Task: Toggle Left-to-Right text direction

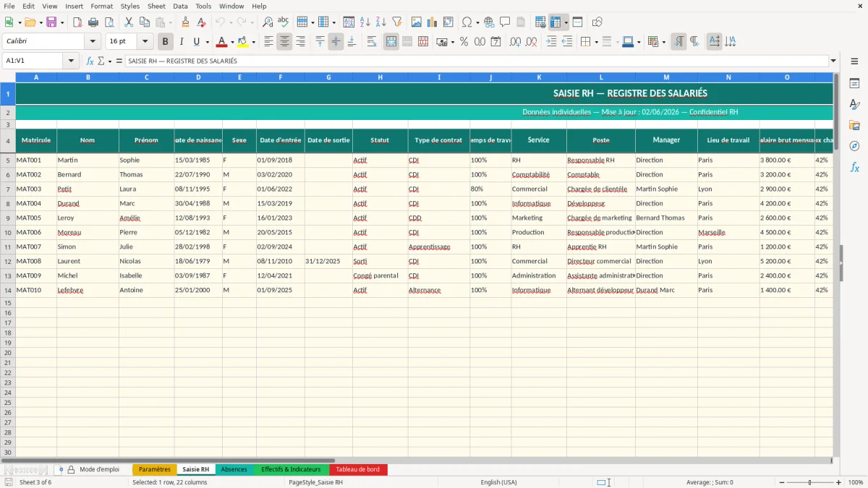Action: click(x=678, y=42)
